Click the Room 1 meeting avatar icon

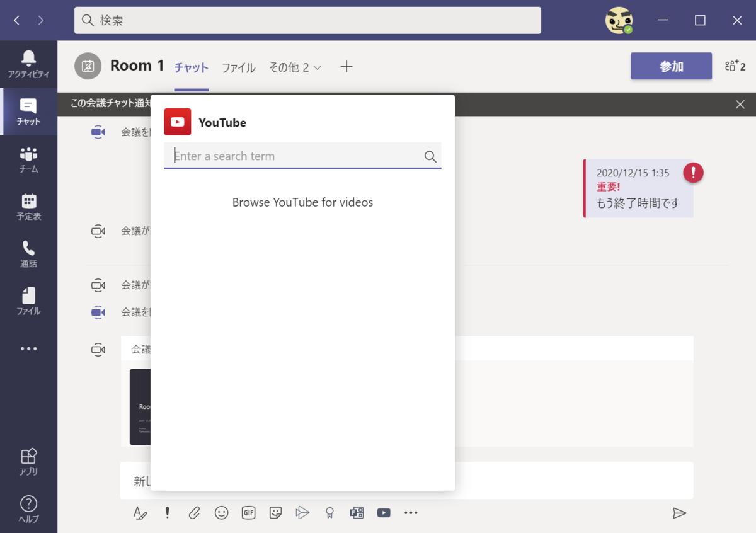[88, 66]
